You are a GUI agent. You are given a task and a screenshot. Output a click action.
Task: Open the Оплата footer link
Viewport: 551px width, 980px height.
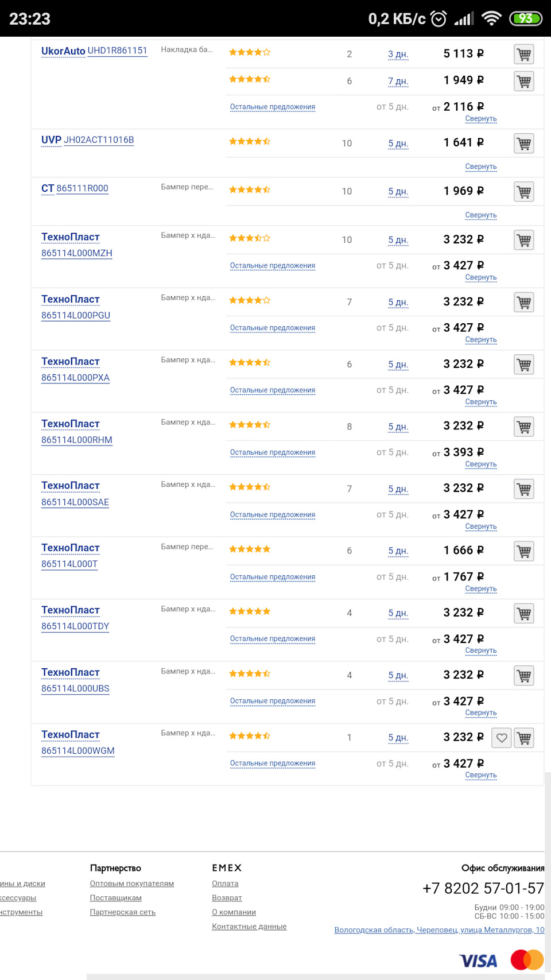[225, 884]
